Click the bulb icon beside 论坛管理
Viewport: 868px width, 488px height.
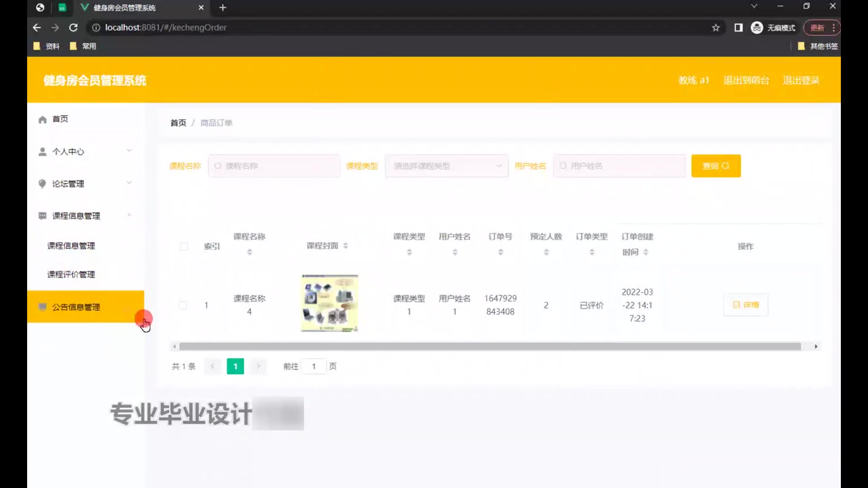(x=42, y=183)
